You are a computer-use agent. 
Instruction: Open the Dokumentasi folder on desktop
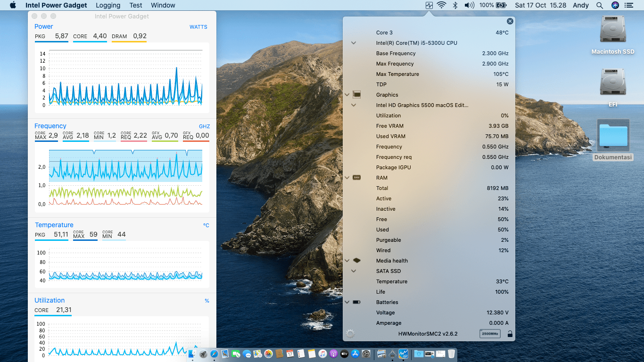(x=613, y=135)
